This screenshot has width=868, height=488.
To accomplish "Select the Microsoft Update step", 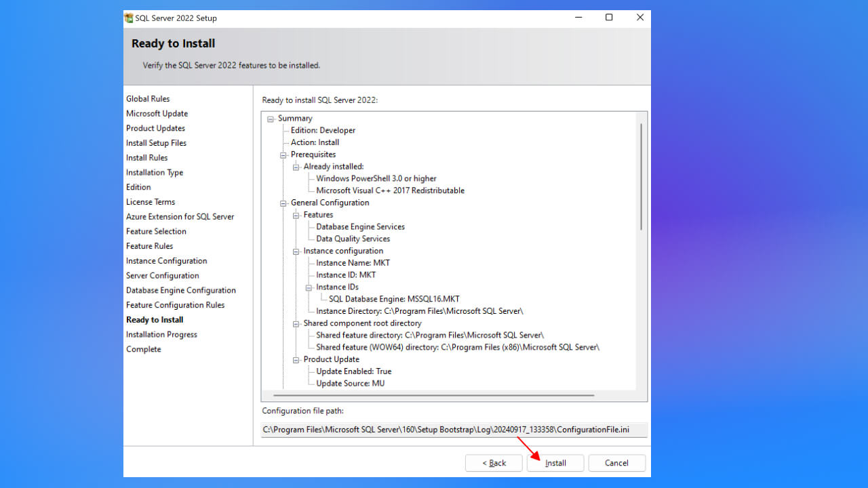I will coord(157,114).
